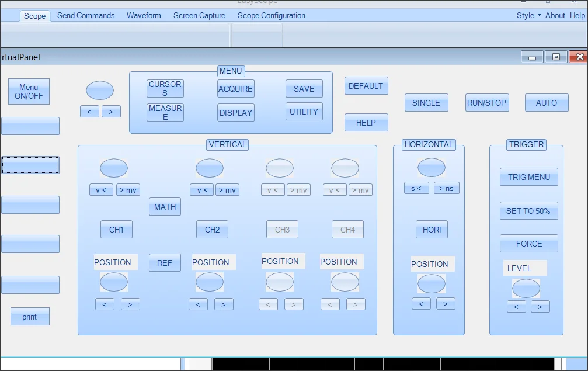Toggle the Menu ON/OFF button
Image resolution: width=588 pixels, height=371 pixels.
point(29,92)
